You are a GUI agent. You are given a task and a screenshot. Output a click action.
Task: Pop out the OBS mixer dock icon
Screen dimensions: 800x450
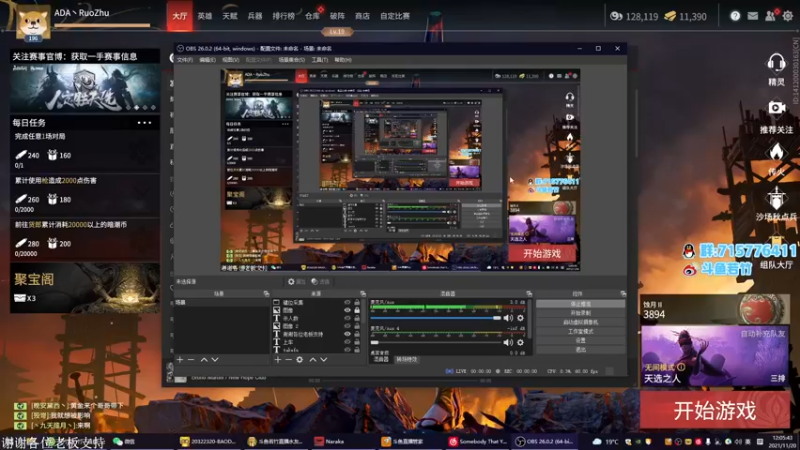pos(529,294)
